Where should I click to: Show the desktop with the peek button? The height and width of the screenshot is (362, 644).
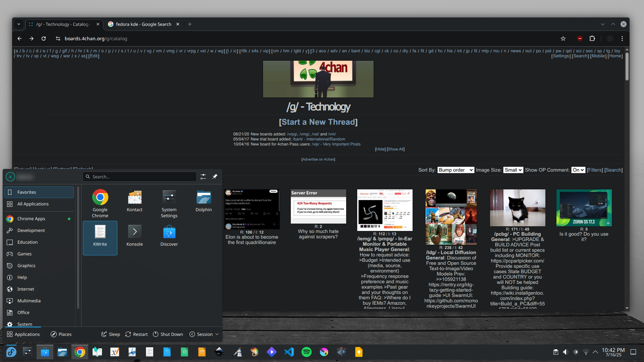coord(633,352)
